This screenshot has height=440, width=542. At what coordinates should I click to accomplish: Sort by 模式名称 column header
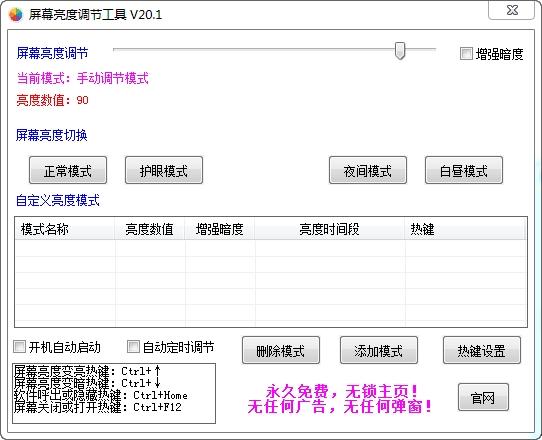pos(65,229)
